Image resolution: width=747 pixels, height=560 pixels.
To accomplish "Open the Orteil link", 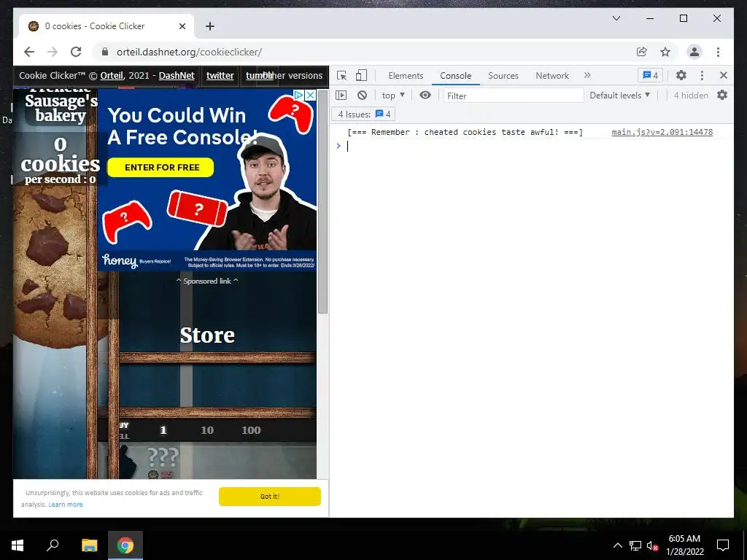I will (x=112, y=75).
